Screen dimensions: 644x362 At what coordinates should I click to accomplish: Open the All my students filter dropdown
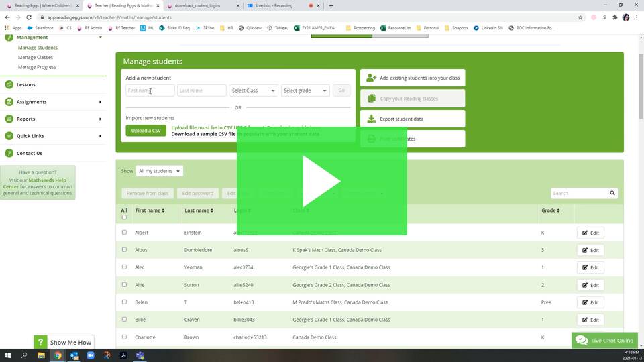(160, 171)
